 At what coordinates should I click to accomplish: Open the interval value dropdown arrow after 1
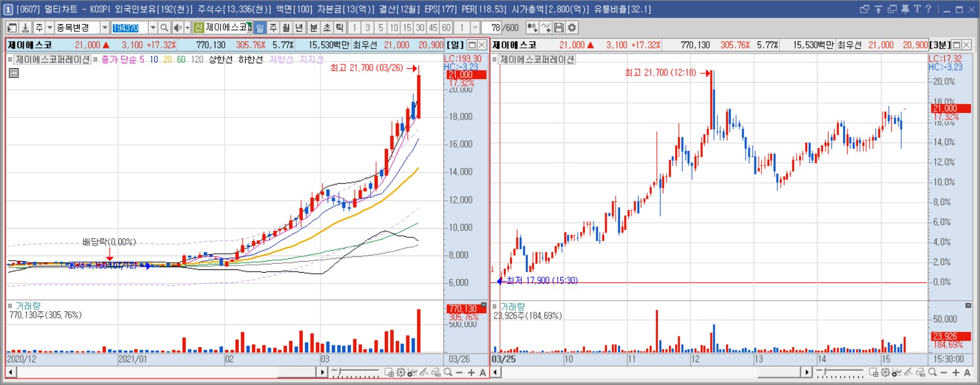475,28
